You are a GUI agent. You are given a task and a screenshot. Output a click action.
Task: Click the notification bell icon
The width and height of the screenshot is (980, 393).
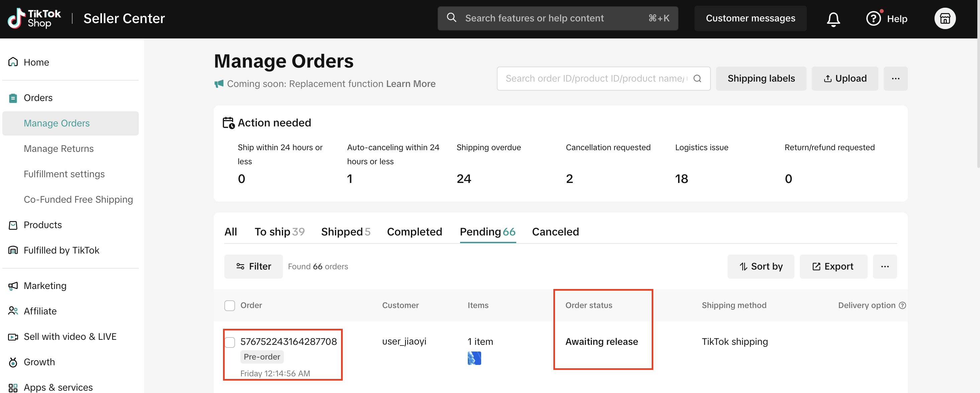pos(833,19)
